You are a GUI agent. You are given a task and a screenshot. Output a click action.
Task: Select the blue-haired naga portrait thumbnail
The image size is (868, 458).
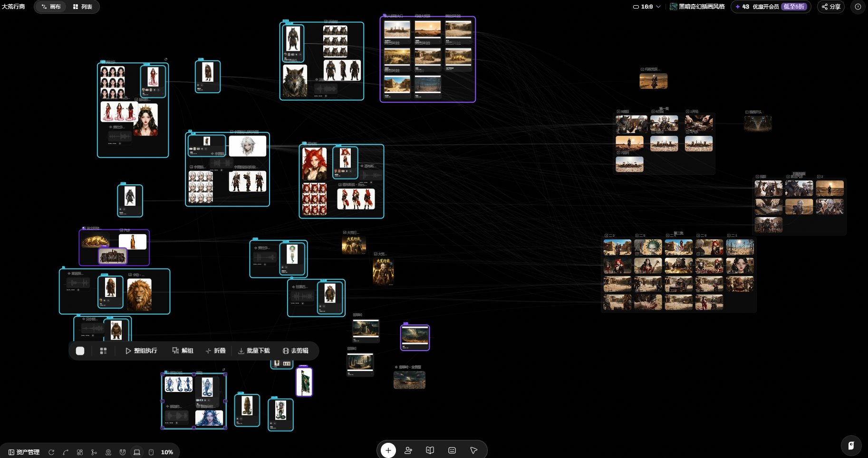[209, 418]
